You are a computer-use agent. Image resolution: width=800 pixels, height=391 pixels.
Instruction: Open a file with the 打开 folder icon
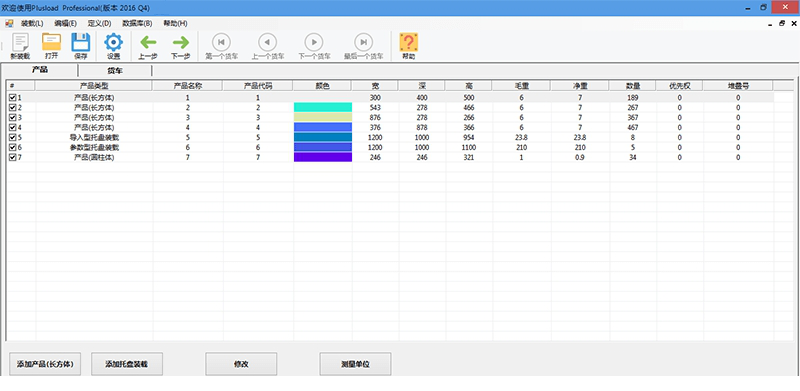tap(52, 42)
